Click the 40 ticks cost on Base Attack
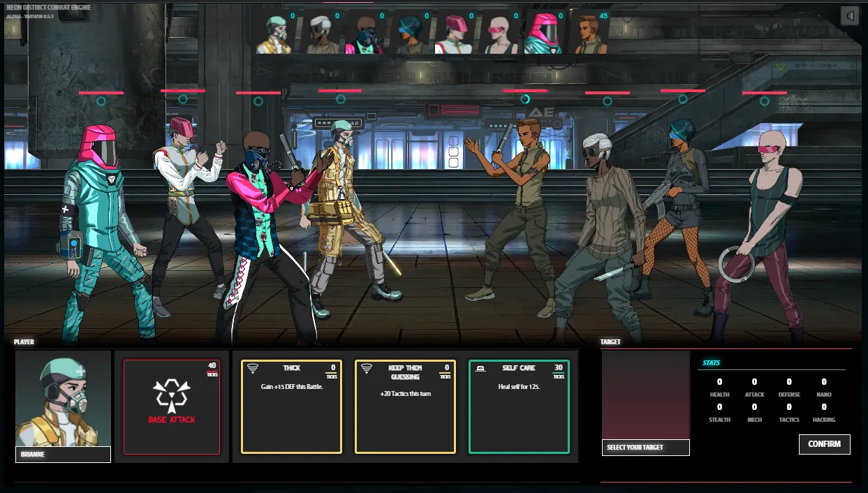Viewport: 868px width, 493px height. 212,368
